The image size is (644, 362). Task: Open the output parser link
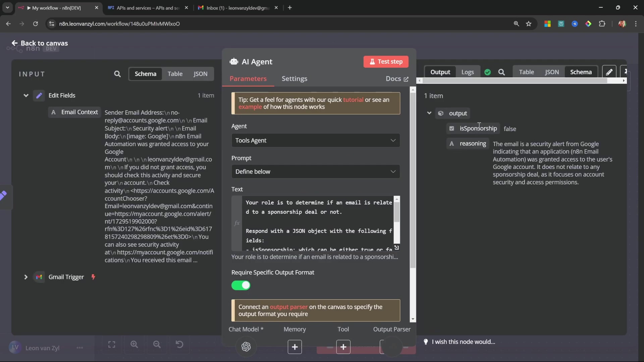(x=288, y=307)
